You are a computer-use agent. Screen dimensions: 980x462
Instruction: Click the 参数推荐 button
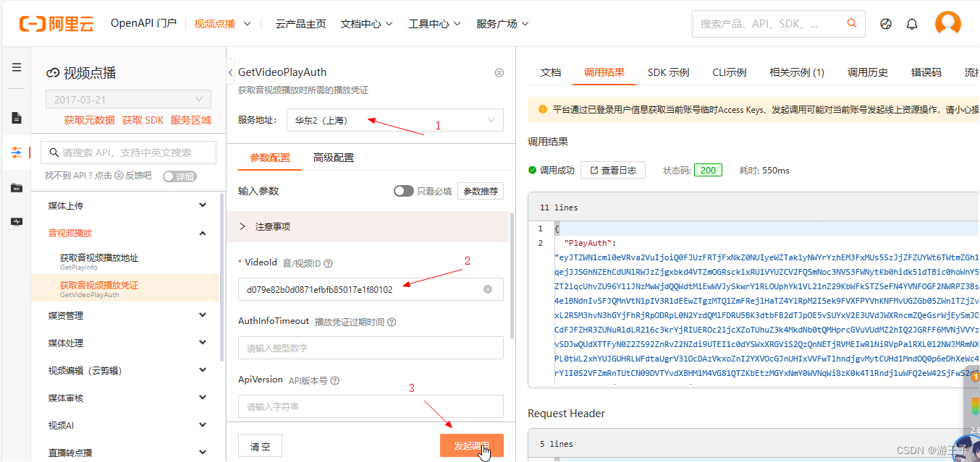(481, 191)
